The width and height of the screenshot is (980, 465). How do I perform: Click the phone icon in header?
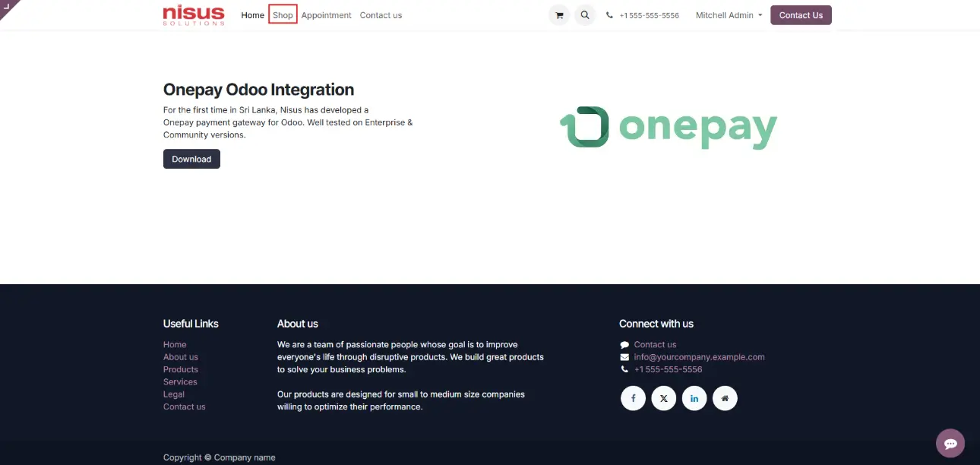pos(609,15)
